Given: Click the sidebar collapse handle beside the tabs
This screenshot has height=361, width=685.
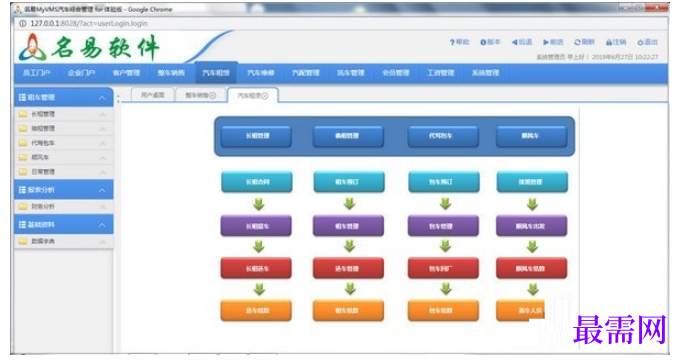Looking at the screenshot, I should coord(118,99).
